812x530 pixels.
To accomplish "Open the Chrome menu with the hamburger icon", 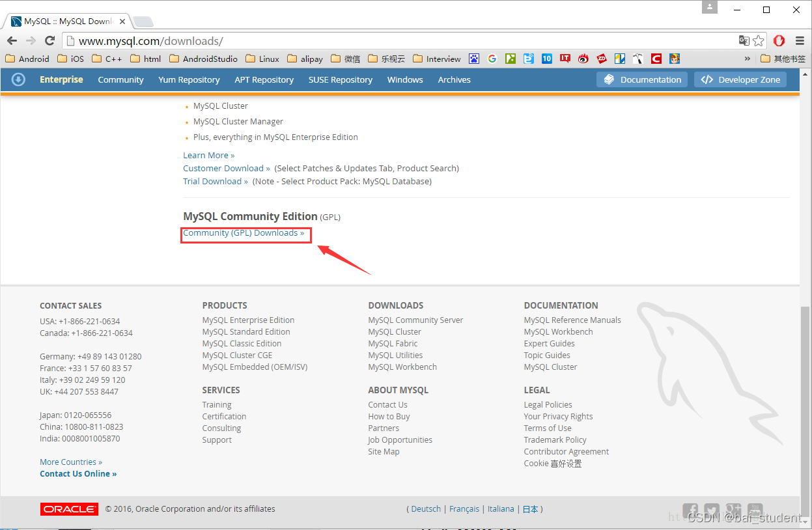I will coord(800,40).
